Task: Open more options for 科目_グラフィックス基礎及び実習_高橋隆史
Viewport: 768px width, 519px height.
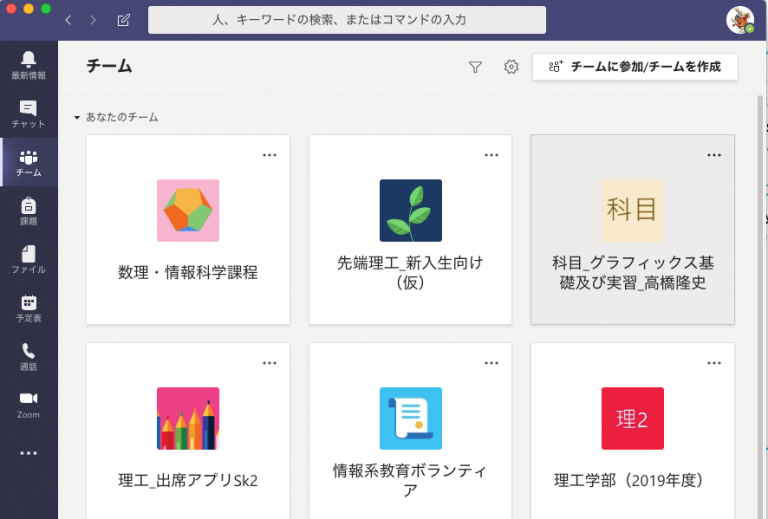Action: (714, 155)
